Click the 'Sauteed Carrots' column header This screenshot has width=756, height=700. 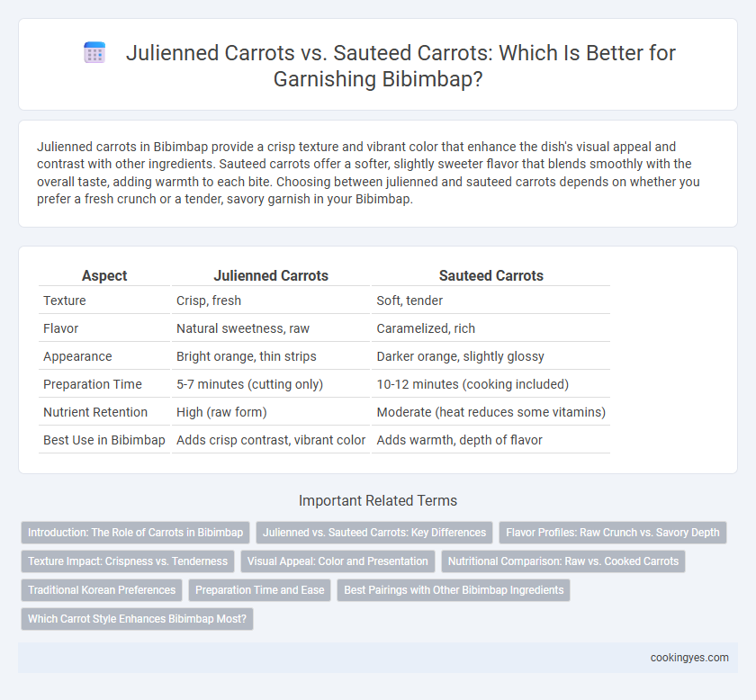pyautogui.click(x=490, y=275)
